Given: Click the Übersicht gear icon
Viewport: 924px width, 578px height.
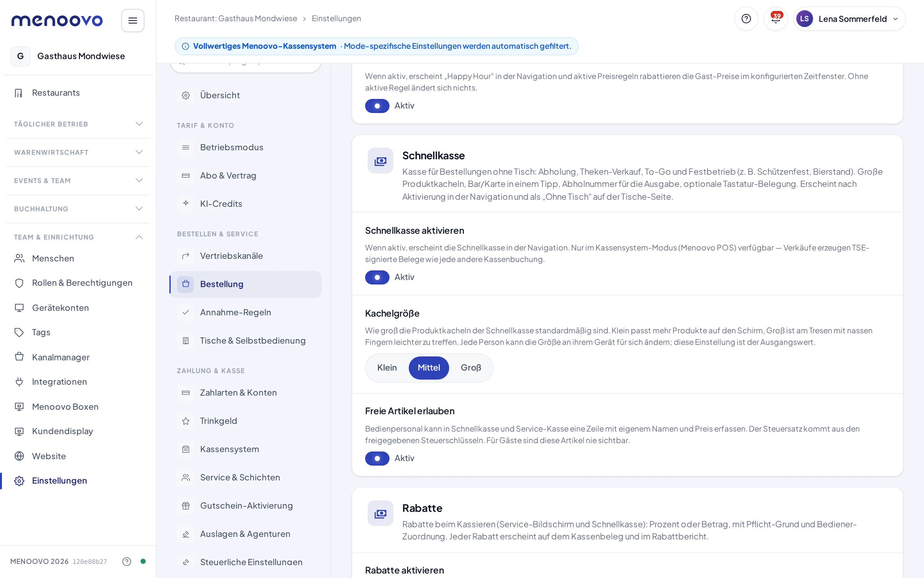Looking at the screenshot, I should tap(185, 95).
